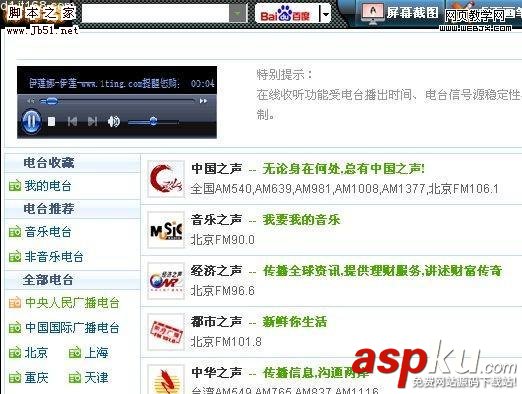Click the 音乐之声 Music station logo

point(166,230)
